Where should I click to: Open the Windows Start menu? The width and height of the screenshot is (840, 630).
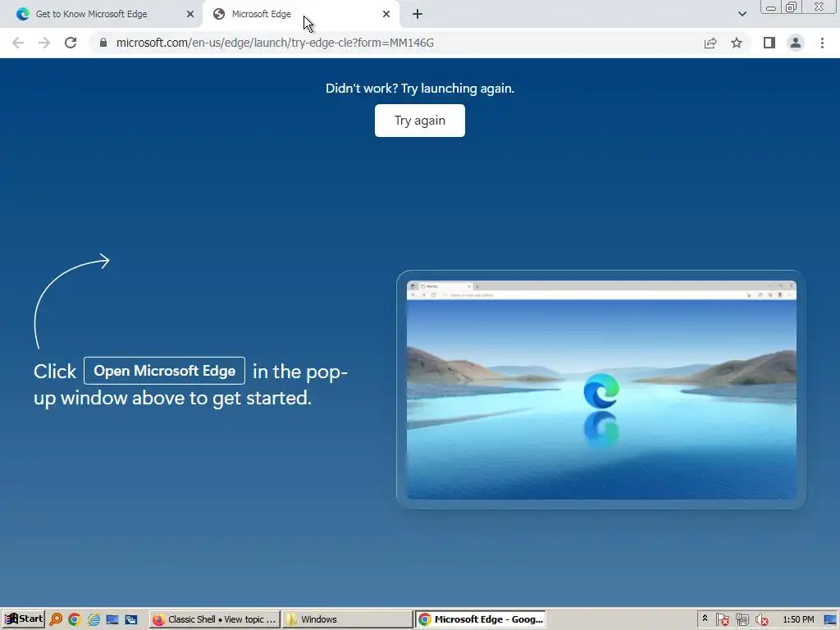[23, 619]
